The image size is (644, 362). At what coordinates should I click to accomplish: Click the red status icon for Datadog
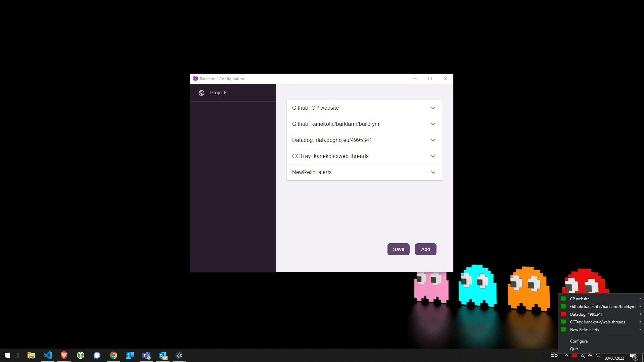point(563,314)
